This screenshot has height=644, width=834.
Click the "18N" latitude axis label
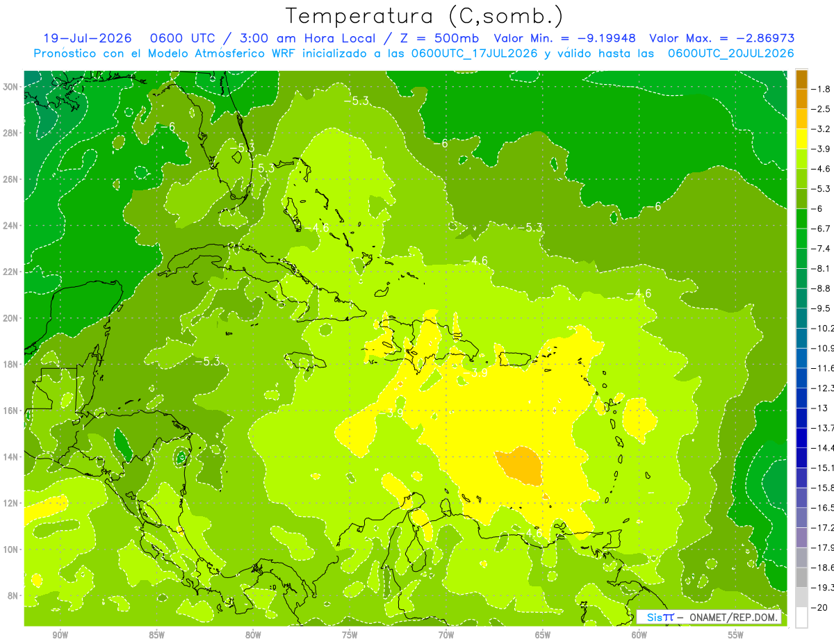click(x=11, y=364)
